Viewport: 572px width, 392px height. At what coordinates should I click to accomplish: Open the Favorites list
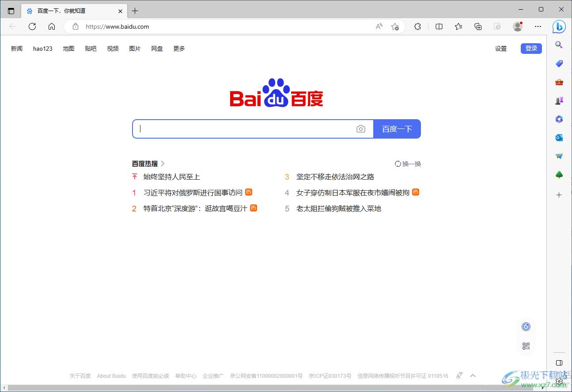click(458, 26)
